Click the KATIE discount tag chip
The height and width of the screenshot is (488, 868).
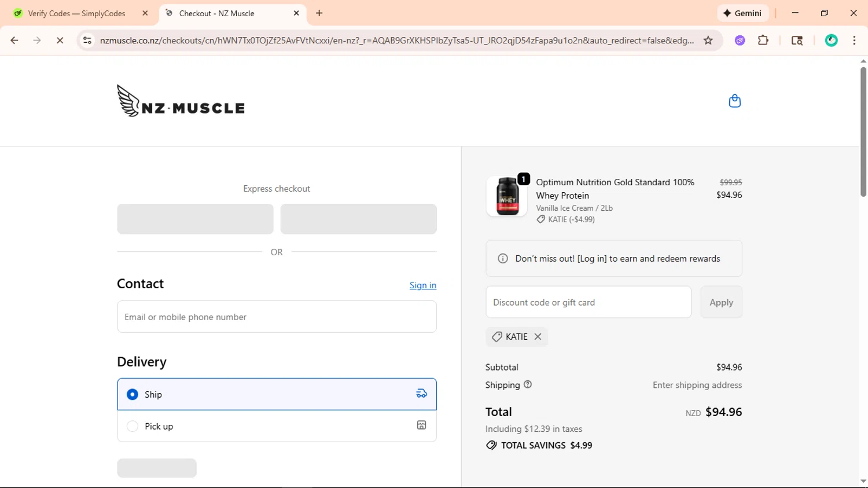point(516,336)
